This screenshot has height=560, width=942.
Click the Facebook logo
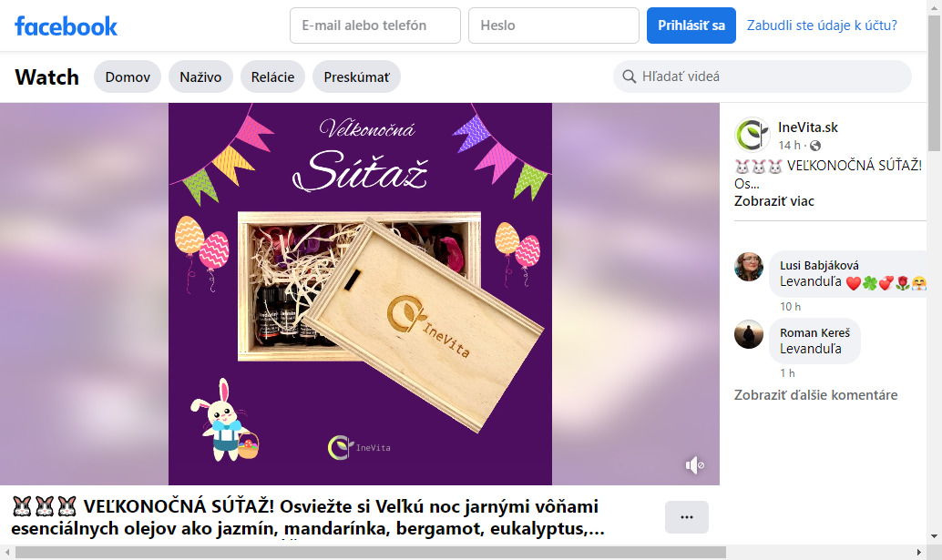click(x=67, y=25)
